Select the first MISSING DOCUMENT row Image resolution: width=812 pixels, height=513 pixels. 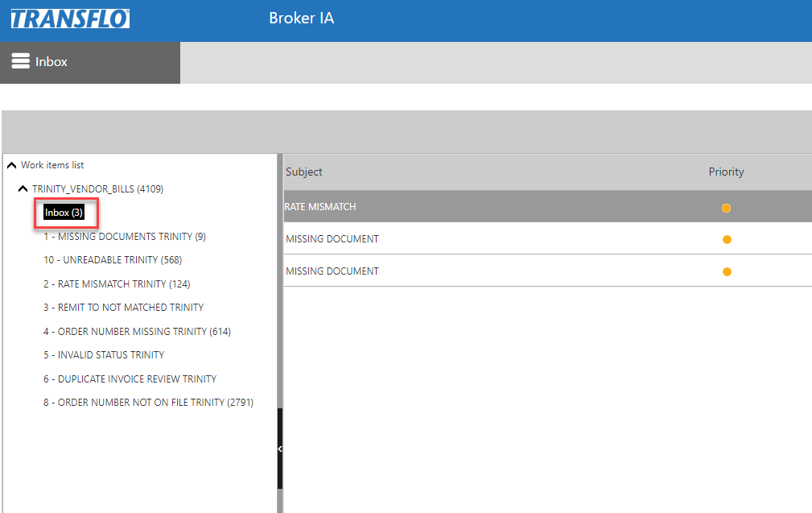tap(548, 238)
